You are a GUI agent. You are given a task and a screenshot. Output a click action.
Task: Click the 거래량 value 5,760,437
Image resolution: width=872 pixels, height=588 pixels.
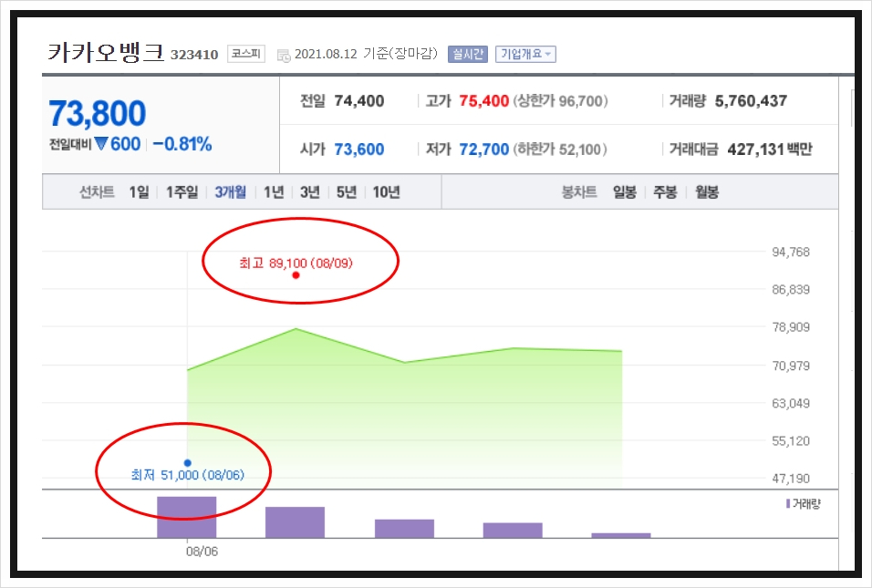751,101
